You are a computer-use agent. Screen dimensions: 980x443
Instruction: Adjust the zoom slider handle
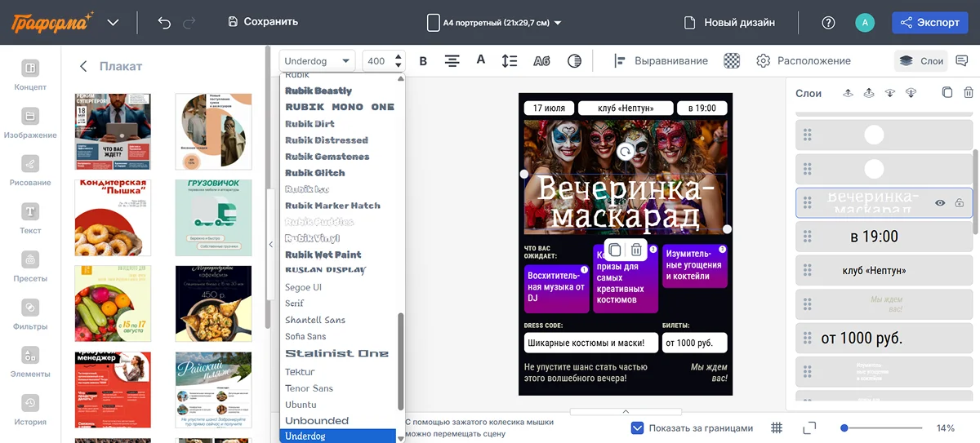[x=844, y=428]
